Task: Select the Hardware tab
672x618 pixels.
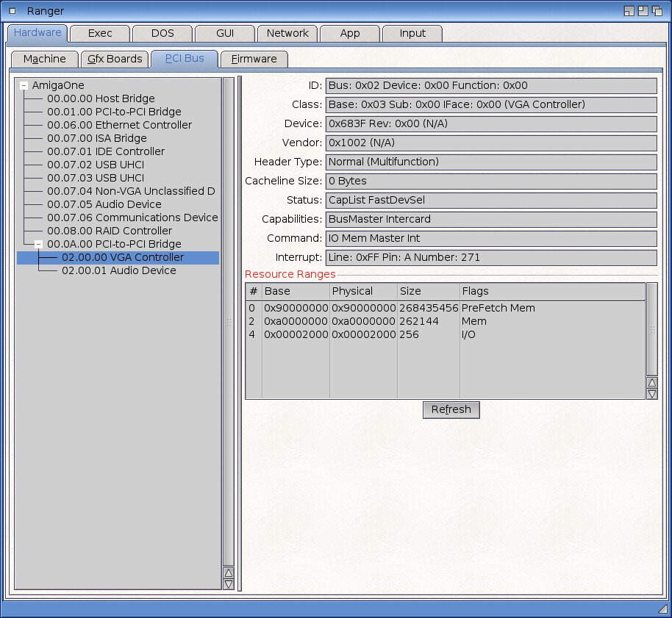Action: coord(37,33)
